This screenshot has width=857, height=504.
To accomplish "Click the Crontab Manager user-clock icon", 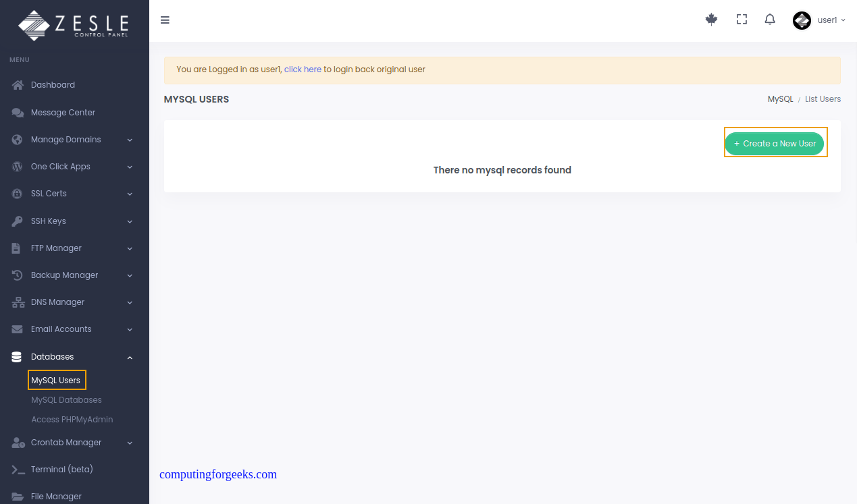I will point(18,443).
